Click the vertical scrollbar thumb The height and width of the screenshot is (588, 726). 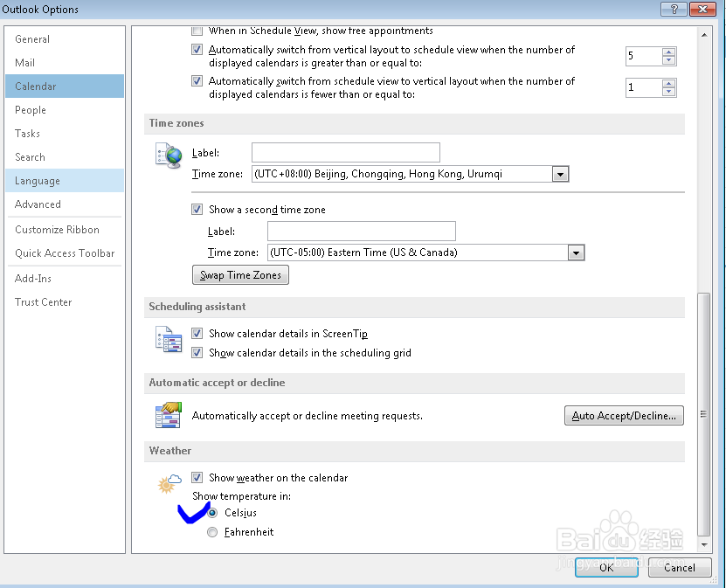coord(704,414)
